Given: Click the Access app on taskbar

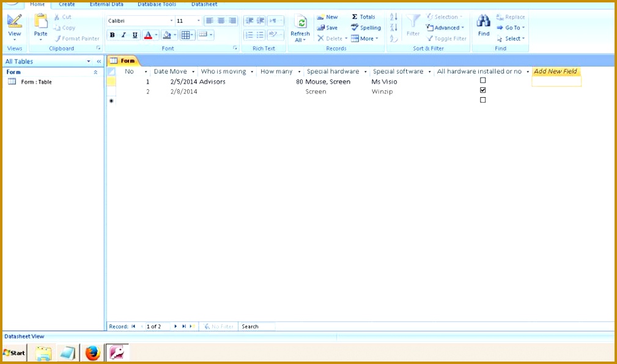Looking at the screenshot, I should point(117,352).
